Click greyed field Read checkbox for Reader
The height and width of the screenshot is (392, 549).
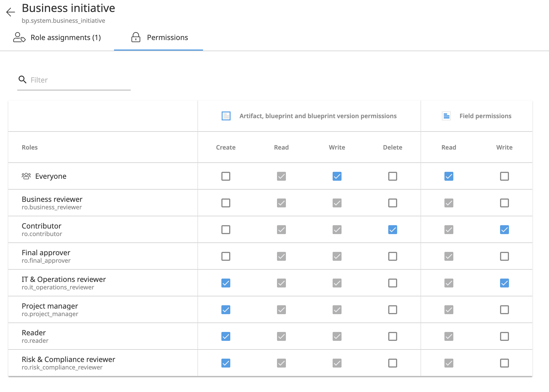pos(449,336)
